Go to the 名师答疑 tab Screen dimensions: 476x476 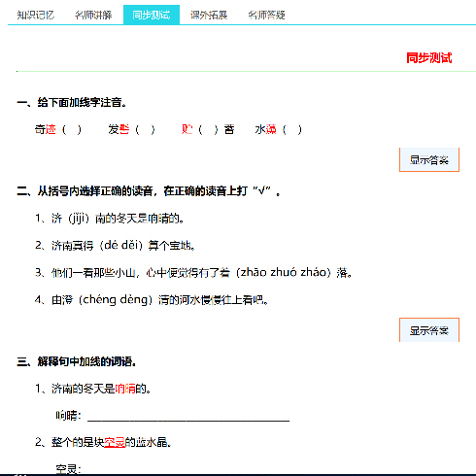click(x=266, y=15)
